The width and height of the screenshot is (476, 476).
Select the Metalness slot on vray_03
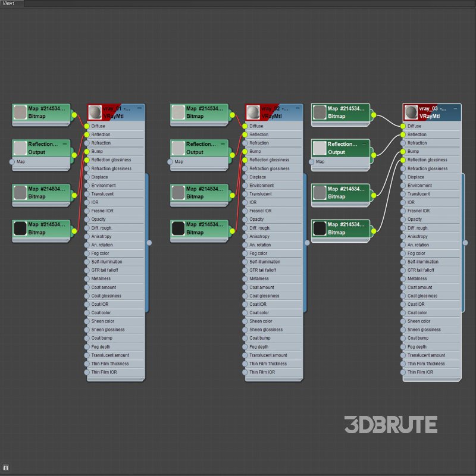click(431, 279)
